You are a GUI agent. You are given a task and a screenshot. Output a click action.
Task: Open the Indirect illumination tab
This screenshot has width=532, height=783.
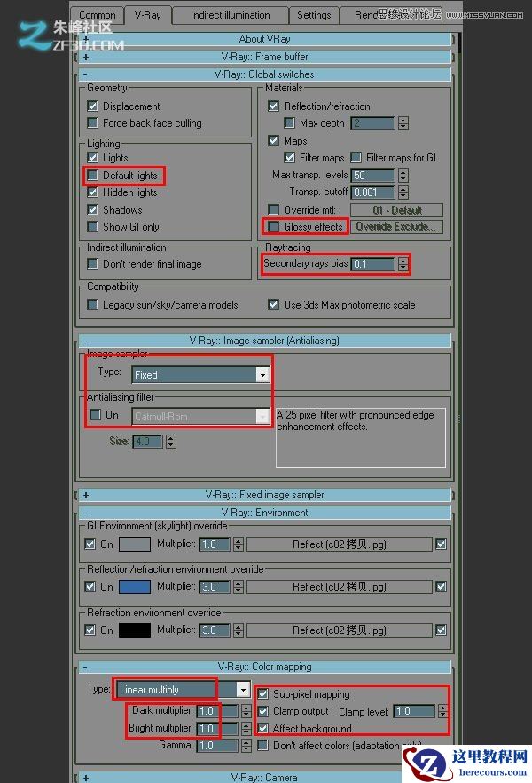click(x=231, y=15)
